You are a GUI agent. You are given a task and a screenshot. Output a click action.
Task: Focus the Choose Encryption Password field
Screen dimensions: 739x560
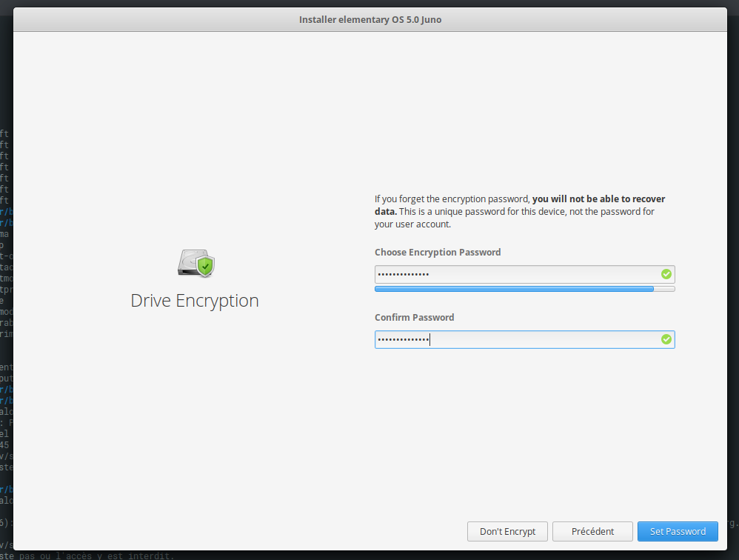point(524,274)
